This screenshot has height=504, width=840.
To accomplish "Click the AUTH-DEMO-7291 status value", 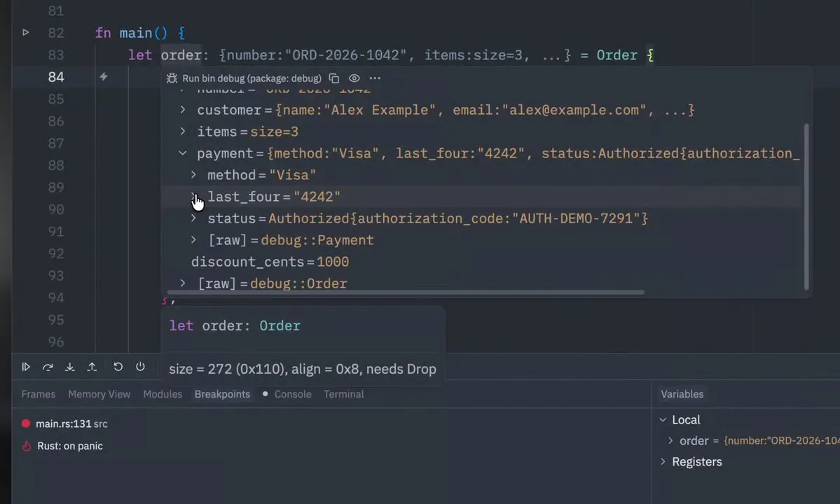I will coord(577,218).
